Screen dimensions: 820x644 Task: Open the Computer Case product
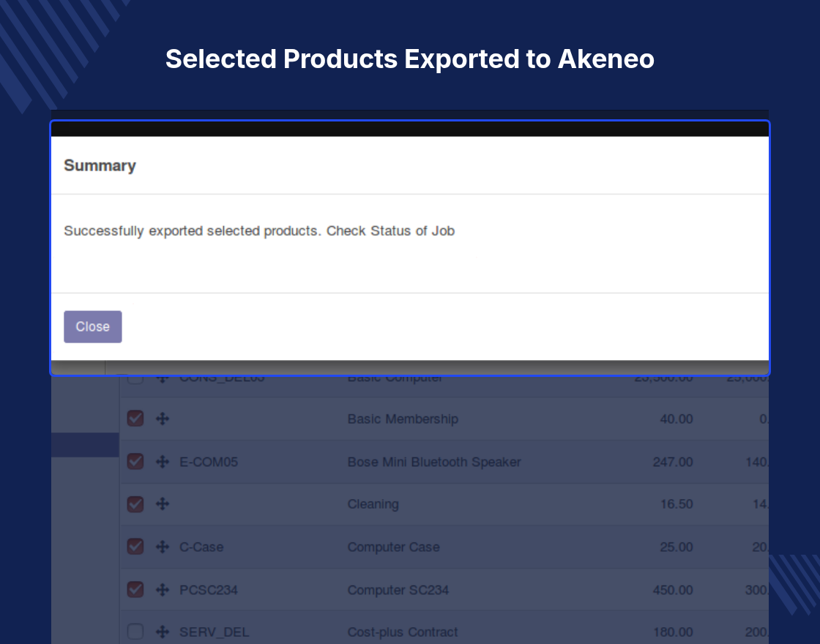393,547
